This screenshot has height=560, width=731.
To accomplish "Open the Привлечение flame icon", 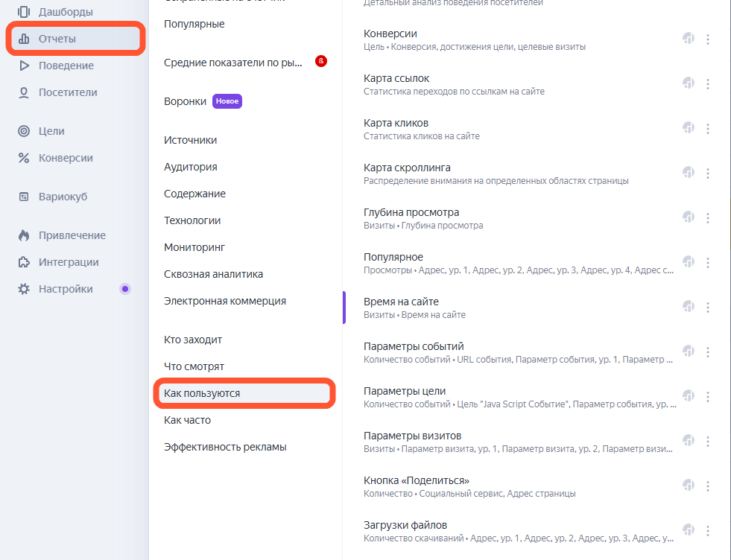I will click(x=24, y=235).
